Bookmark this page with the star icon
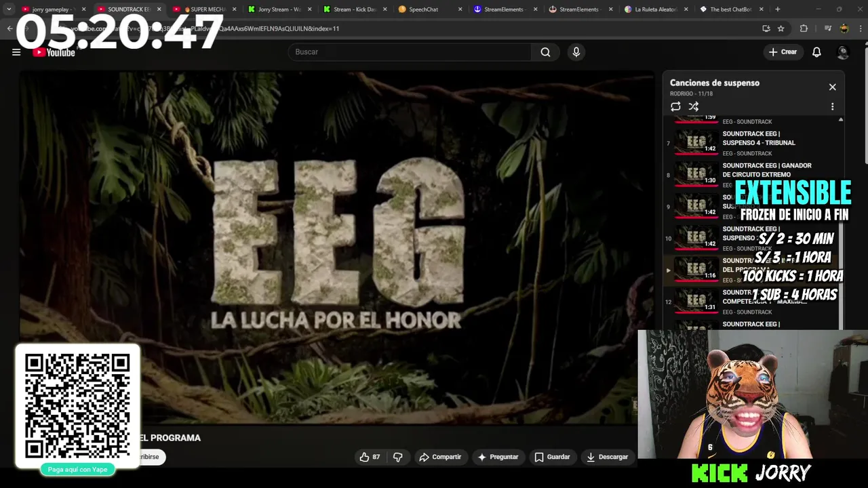The width and height of the screenshot is (868, 488). [781, 28]
